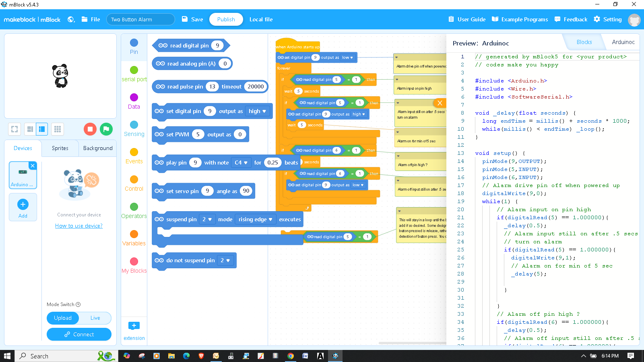Click the set servo pin angle 90 field
The height and width of the screenshot is (362, 644).
point(246,191)
